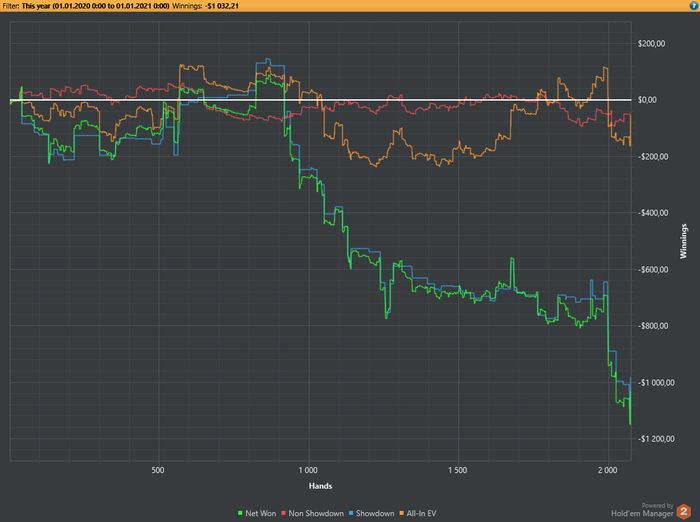Click the 2 000 hands axis label
The width and height of the screenshot is (700, 522).
[x=608, y=470]
